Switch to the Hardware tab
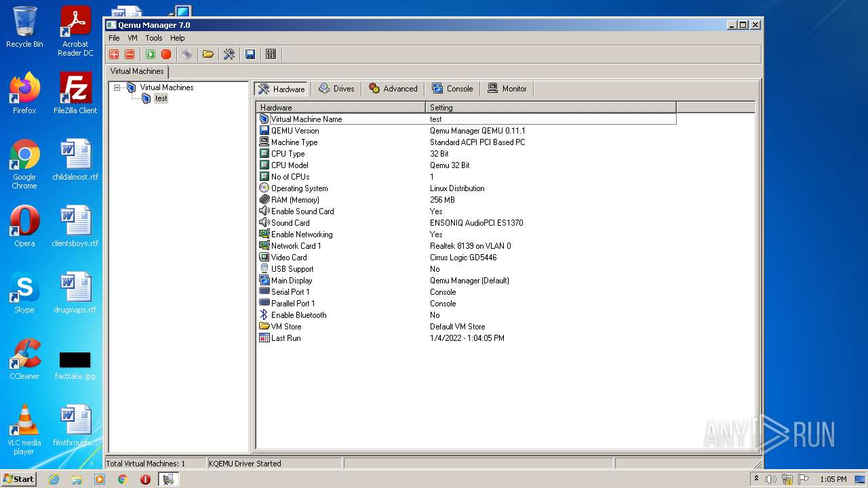Image resolution: width=868 pixels, height=488 pixels. coord(281,89)
